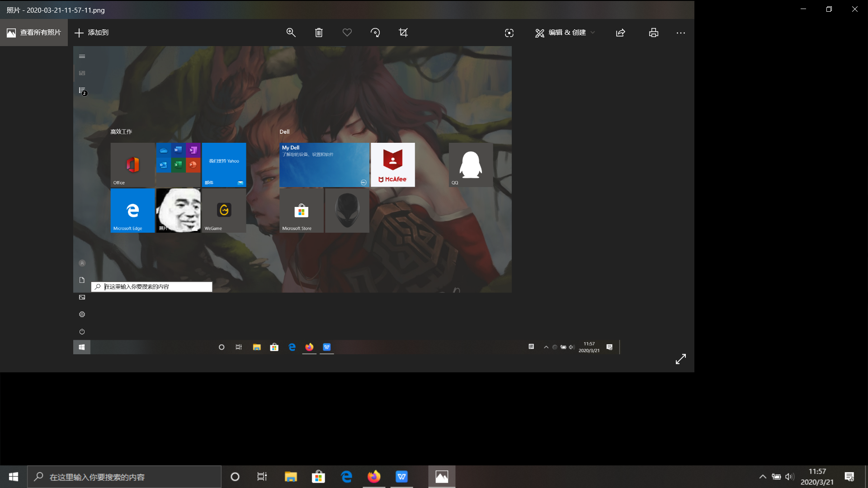Share the photo using the share icon

click(620, 33)
